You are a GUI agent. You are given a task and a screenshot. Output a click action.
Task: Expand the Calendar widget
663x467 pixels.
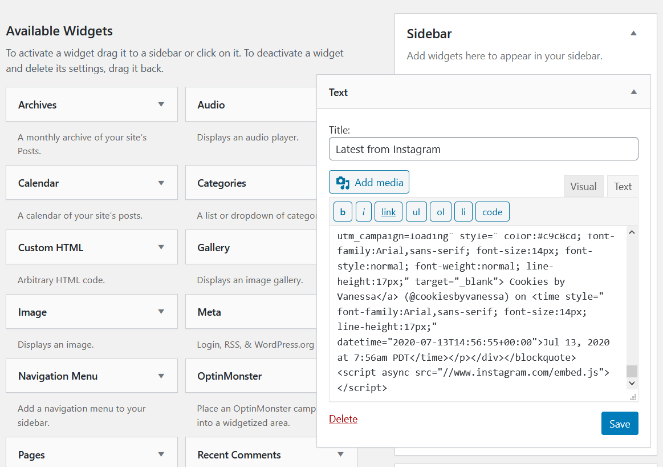click(x=161, y=183)
